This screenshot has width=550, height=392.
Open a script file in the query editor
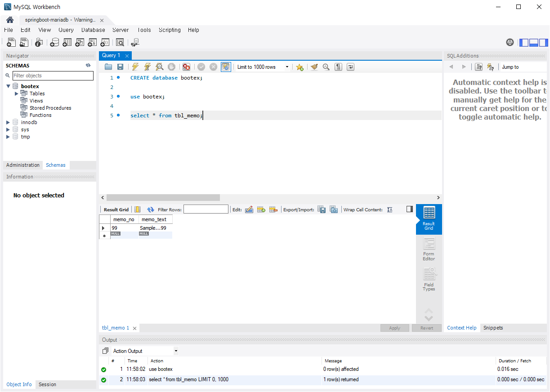(108, 67)
